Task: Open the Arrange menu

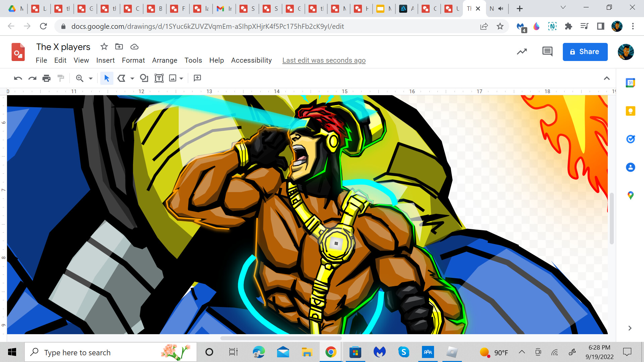Action: 165,60
